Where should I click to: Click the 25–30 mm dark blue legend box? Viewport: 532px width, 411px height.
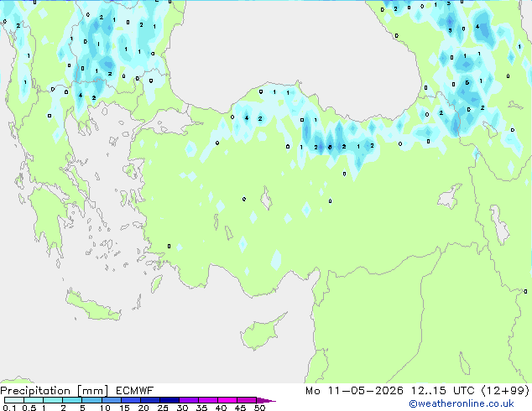(x=169, y=400)
